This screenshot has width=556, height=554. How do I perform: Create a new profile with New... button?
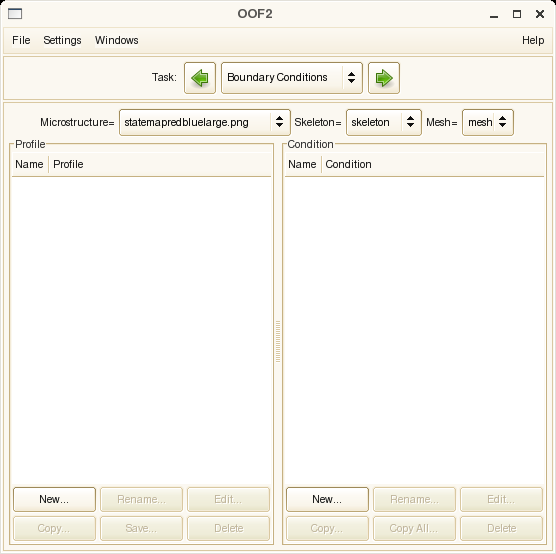54,499
